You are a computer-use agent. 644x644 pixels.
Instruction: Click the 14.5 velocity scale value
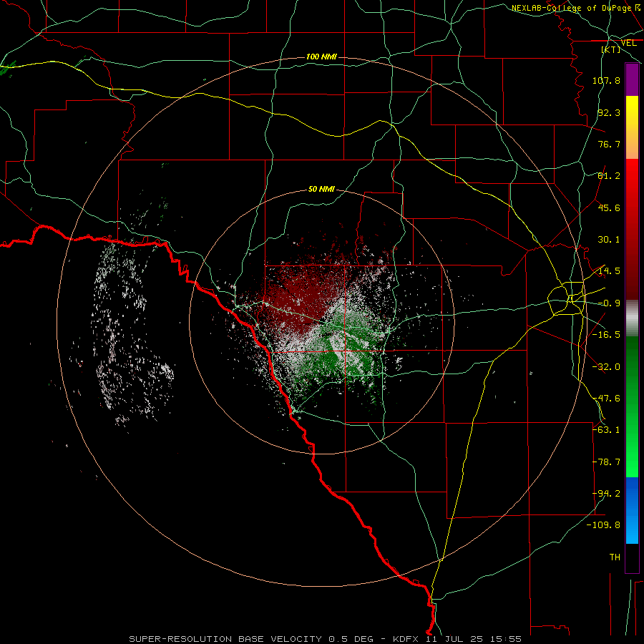(609, 271)
